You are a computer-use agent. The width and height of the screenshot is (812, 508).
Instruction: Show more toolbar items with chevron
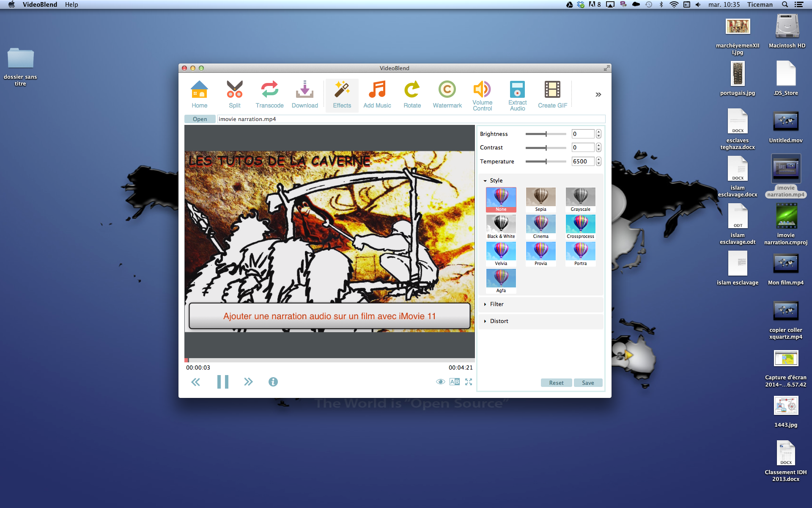[x=598, y=94]
